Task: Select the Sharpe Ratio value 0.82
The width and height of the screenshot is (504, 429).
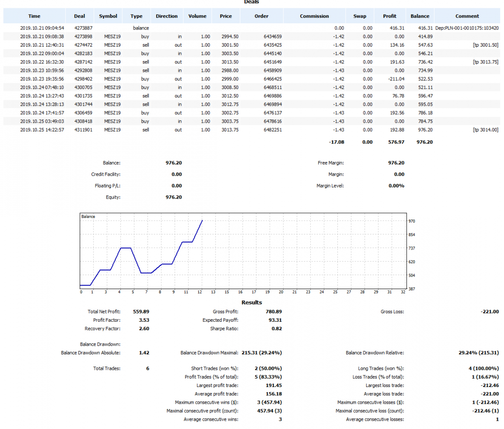Action: 276,329
